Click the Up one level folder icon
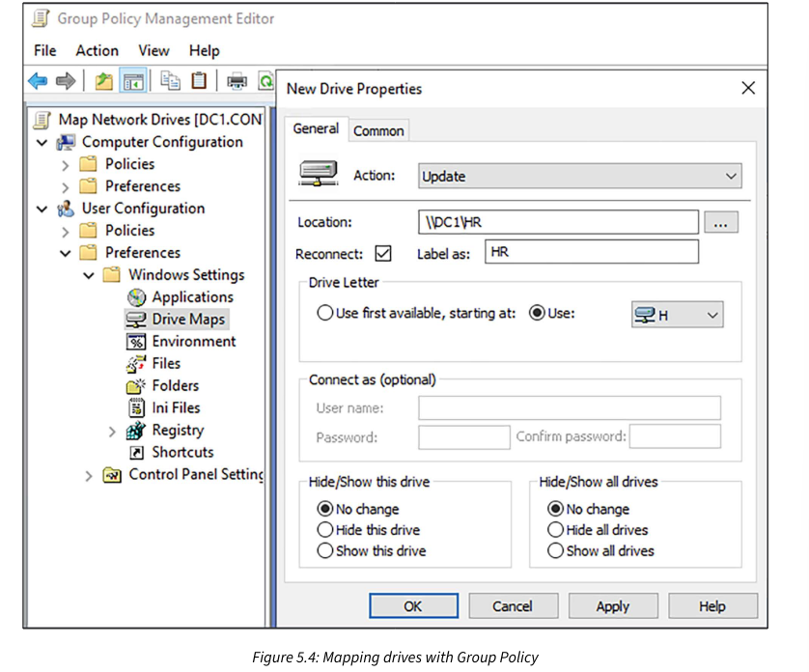 coord(103,81)
